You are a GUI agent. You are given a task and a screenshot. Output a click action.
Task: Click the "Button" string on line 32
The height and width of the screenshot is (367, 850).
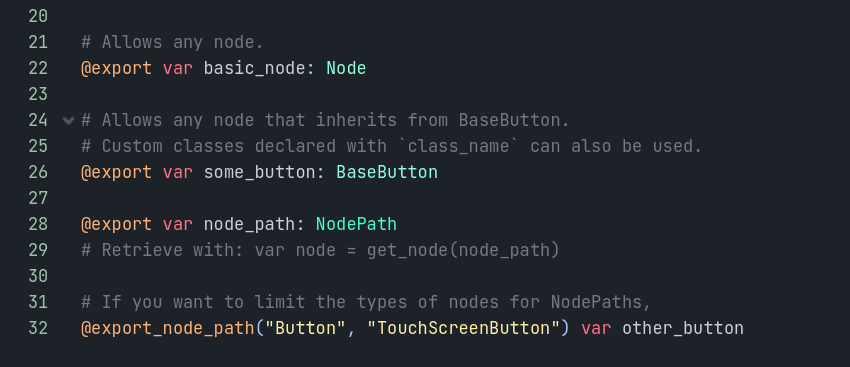pos(300,329)
